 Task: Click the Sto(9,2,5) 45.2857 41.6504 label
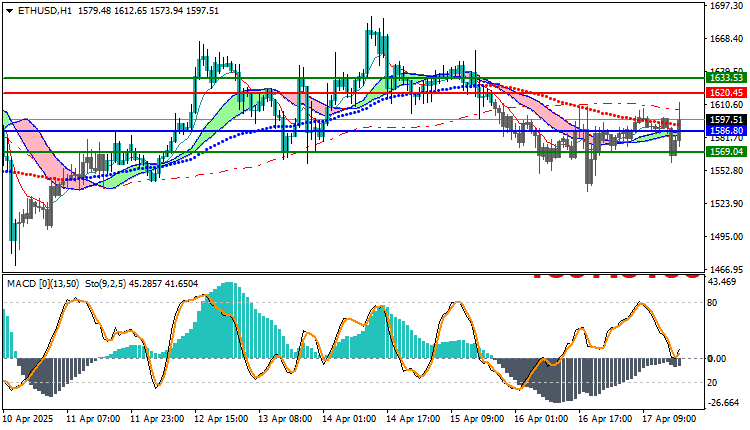[x=142, y=284]
